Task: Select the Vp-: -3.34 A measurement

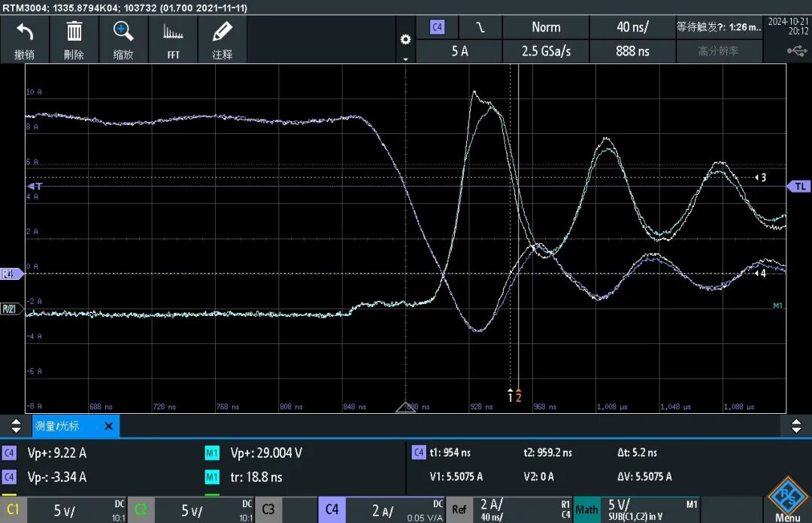Action: 57,477
